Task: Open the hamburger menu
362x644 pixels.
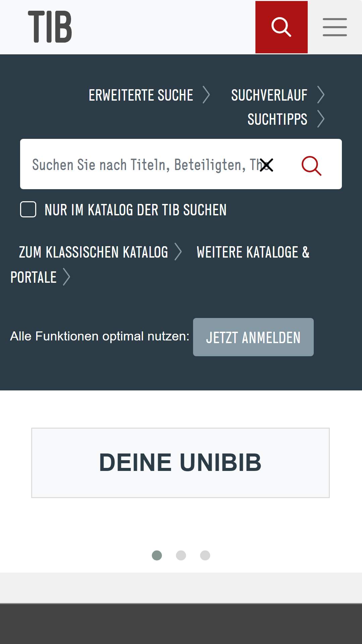Action: pos(335,27)
